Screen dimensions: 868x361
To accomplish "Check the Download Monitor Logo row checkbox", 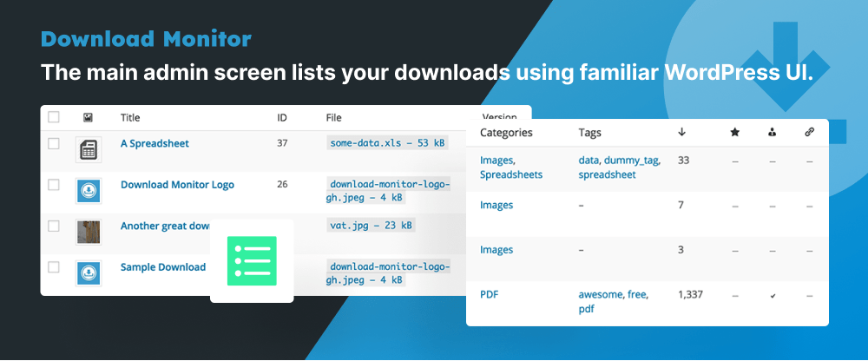I will point(53,184).
